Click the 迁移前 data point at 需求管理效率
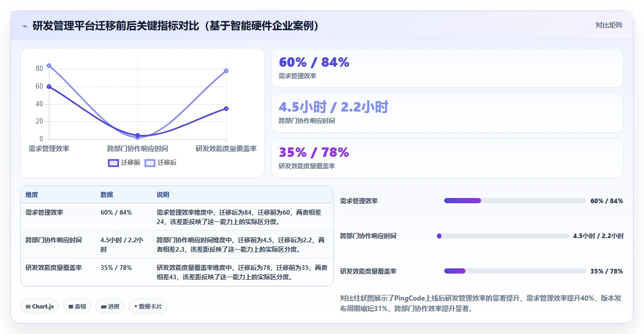 point(49,86)
